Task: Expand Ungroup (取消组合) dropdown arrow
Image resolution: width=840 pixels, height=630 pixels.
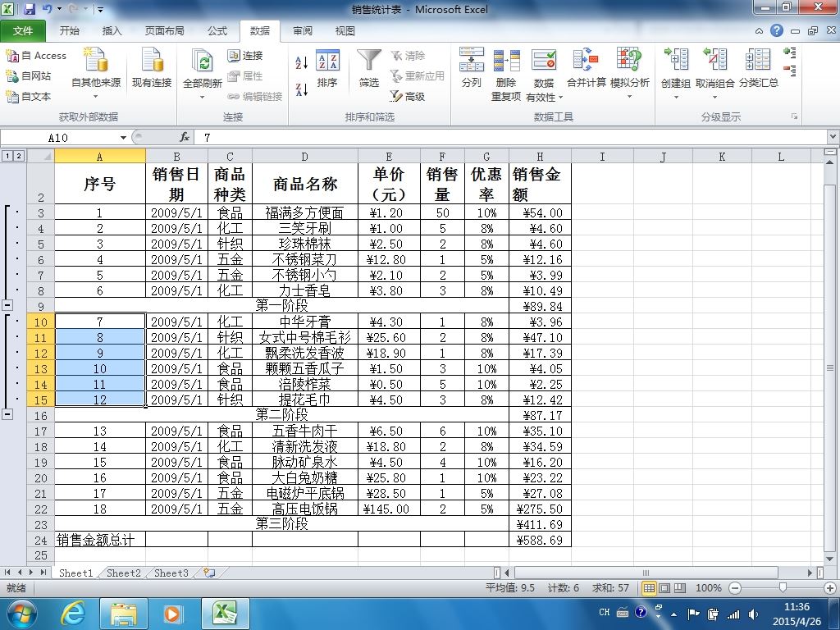Action: [x=715, y=97]
